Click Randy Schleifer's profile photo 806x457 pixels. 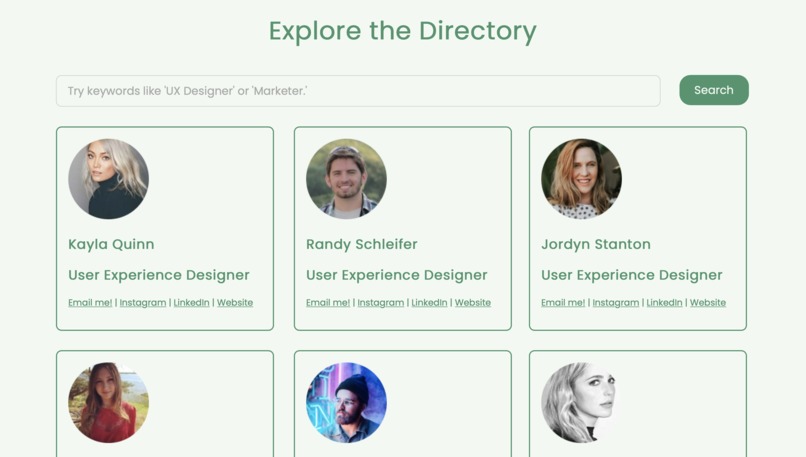coord(346,179)
